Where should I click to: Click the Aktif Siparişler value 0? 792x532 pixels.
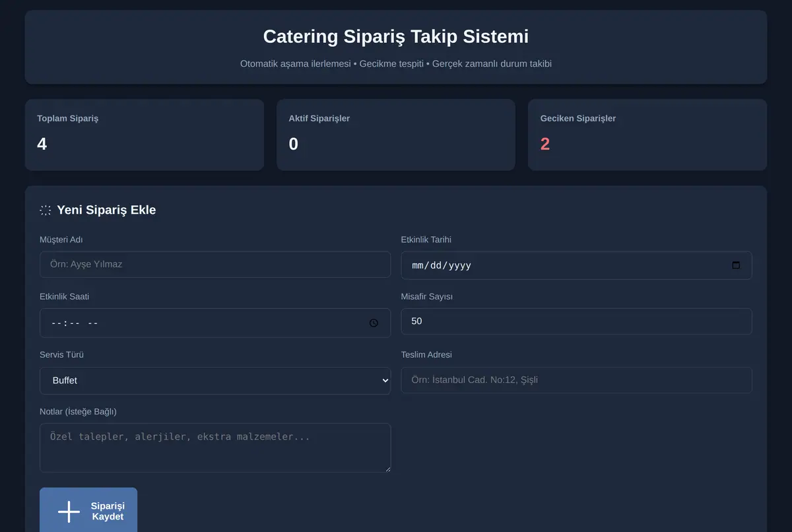[294, 144]
